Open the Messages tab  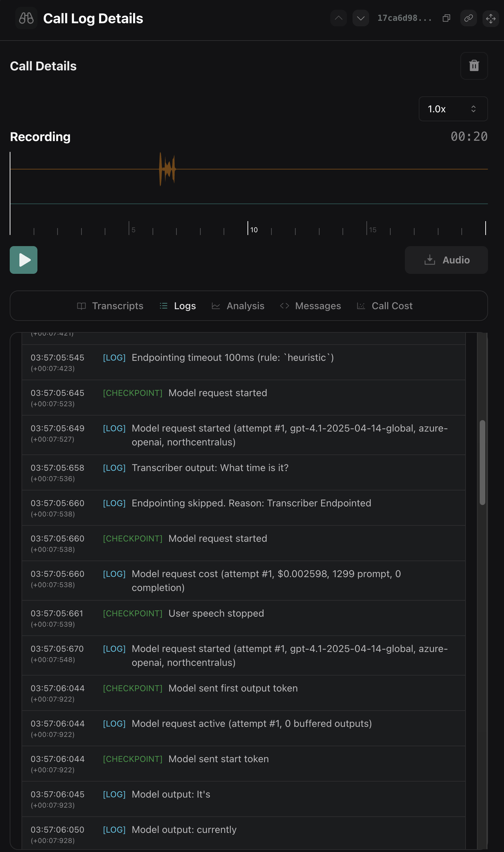point(311,306)
